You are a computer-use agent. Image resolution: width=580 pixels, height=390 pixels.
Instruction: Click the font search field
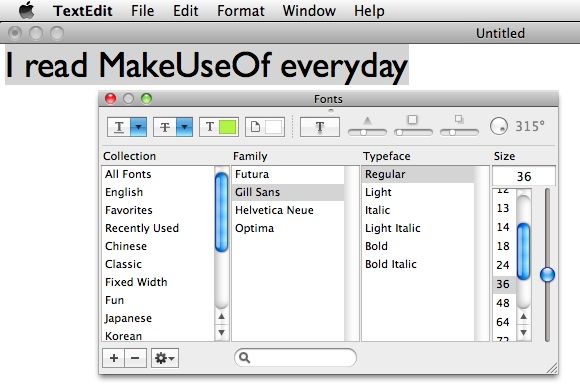[x=296, y=357]
